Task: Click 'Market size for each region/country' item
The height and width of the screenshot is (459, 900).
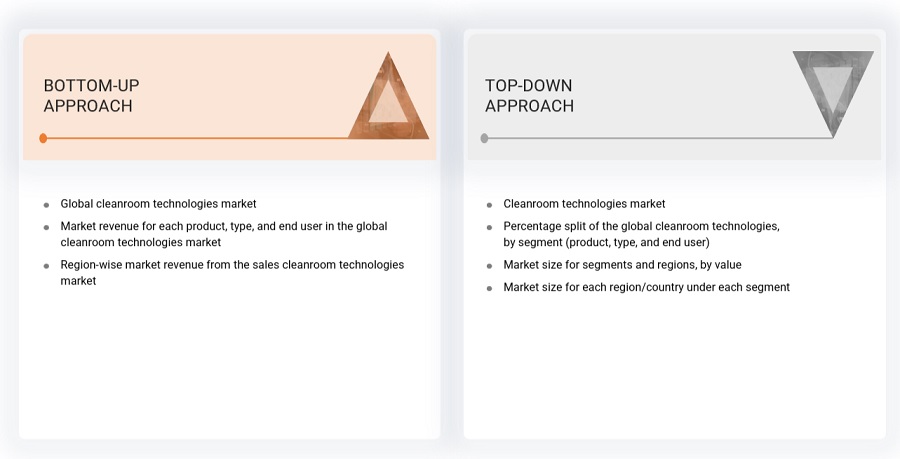Action: 646,287
